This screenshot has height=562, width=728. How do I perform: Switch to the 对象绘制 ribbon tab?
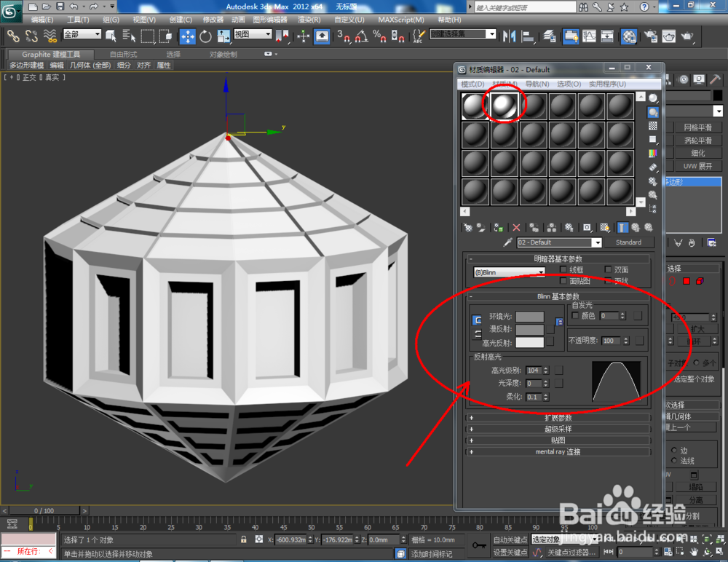(x=223, y=55)
